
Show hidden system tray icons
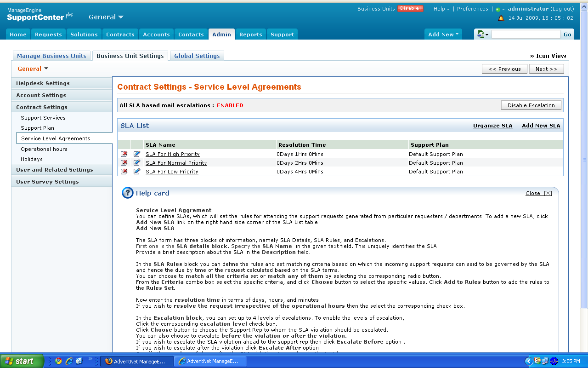528,361
